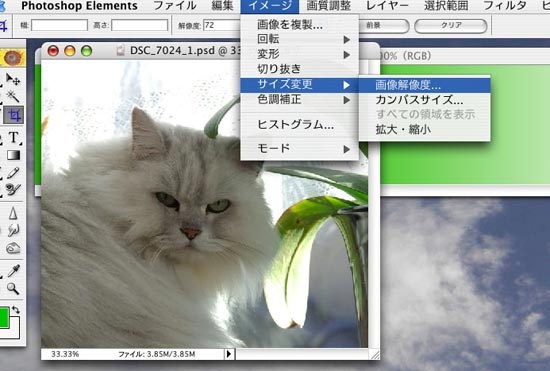Expand the モード submenu
Screen dimensions: 550x371
(300, 149)
